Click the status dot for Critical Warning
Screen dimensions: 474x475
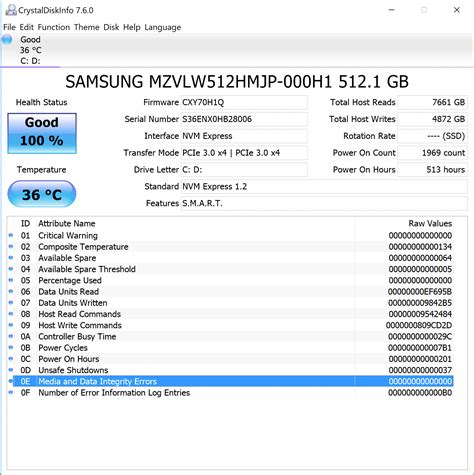11,235
